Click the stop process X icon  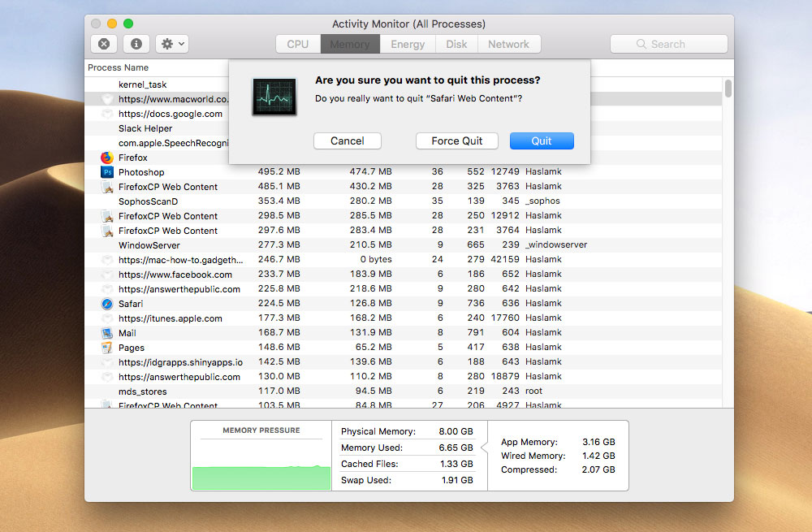point(104,44)
